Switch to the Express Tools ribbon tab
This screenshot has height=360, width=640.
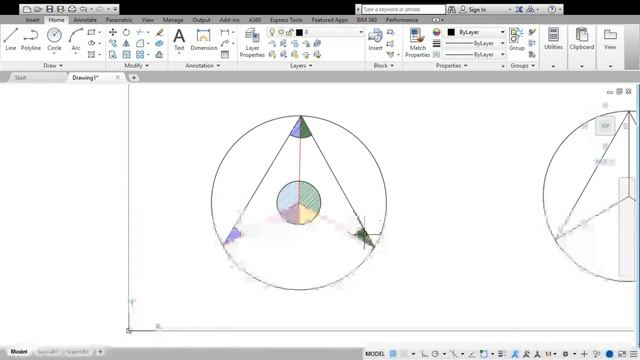[x=286, y=20]
